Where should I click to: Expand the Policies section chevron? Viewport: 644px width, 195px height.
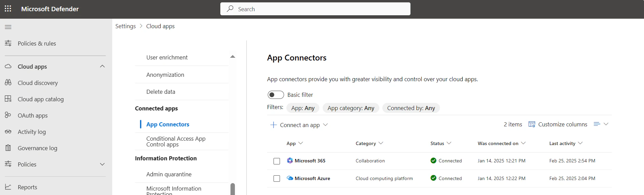pyautogui.click(x=102, y=164)
